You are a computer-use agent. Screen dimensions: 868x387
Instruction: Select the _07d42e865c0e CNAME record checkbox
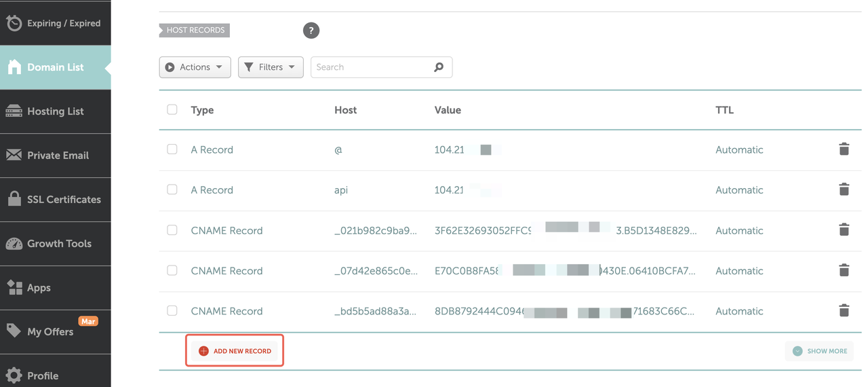172,270
